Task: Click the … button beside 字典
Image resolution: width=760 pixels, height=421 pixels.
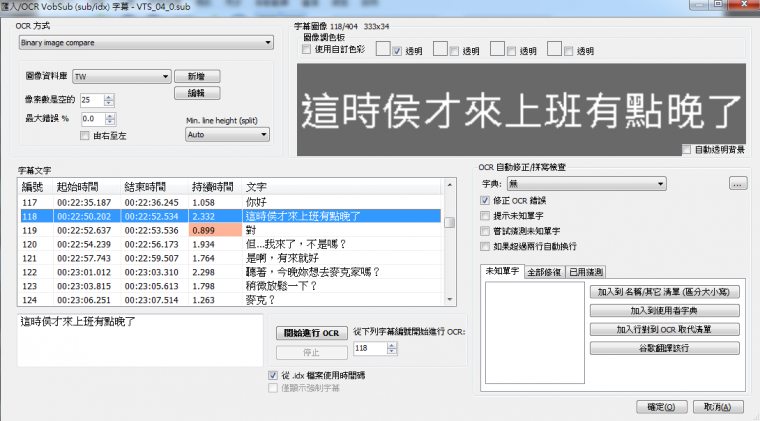Action: pos(738,184)
